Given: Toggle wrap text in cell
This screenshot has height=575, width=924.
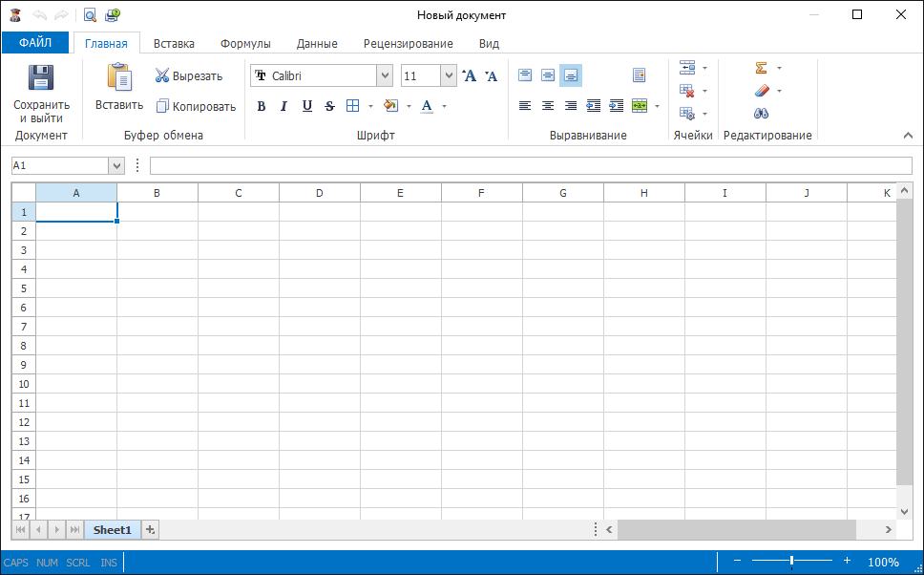Looking at the screenshot, I should coord(640,75).
